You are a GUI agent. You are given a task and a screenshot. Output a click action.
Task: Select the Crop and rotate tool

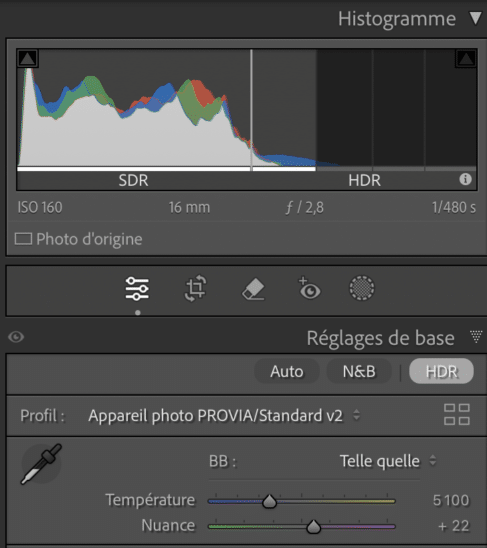pos(195,288)
